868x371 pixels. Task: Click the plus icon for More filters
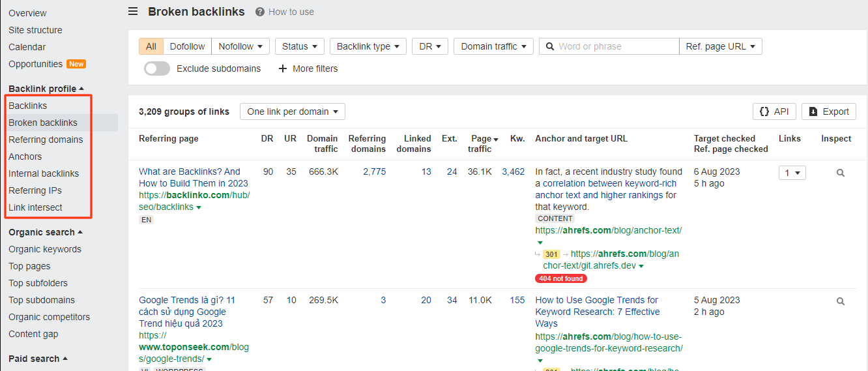point(283,68)
